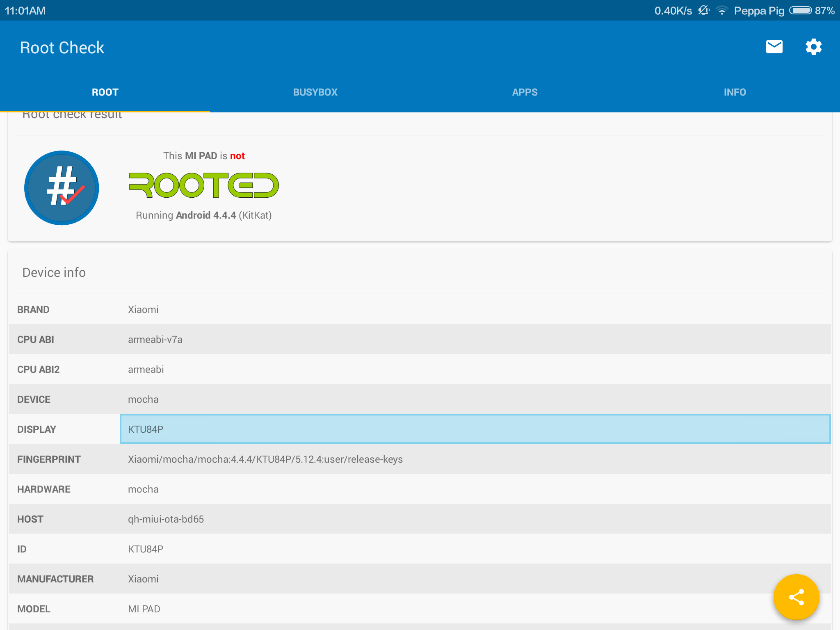840x630 pixels.
Task: Tap the FINGERPRINT value string
Action: click(x=265, y=459)
